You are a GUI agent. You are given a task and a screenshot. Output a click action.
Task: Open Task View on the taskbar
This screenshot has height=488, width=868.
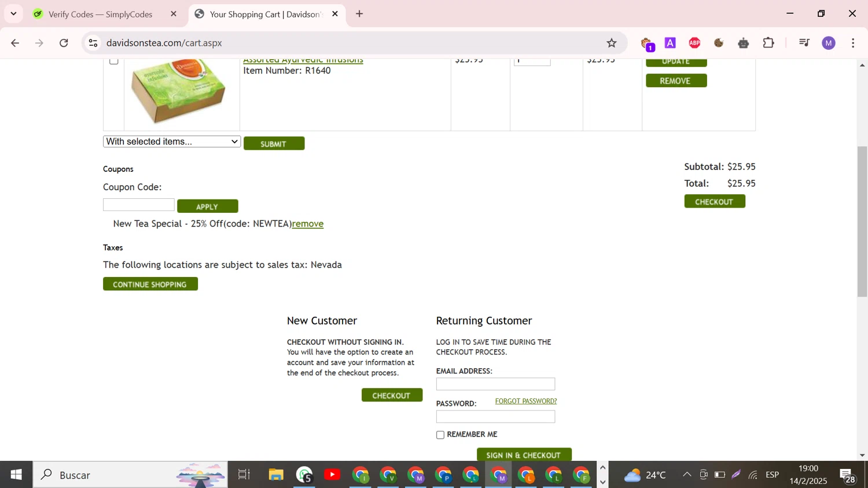pos(244,475)
